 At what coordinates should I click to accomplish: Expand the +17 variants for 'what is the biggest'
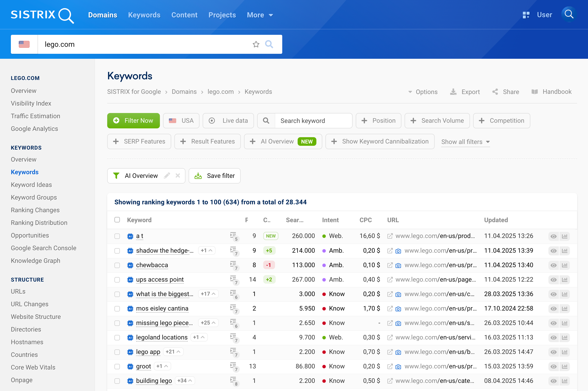point(208,294)
